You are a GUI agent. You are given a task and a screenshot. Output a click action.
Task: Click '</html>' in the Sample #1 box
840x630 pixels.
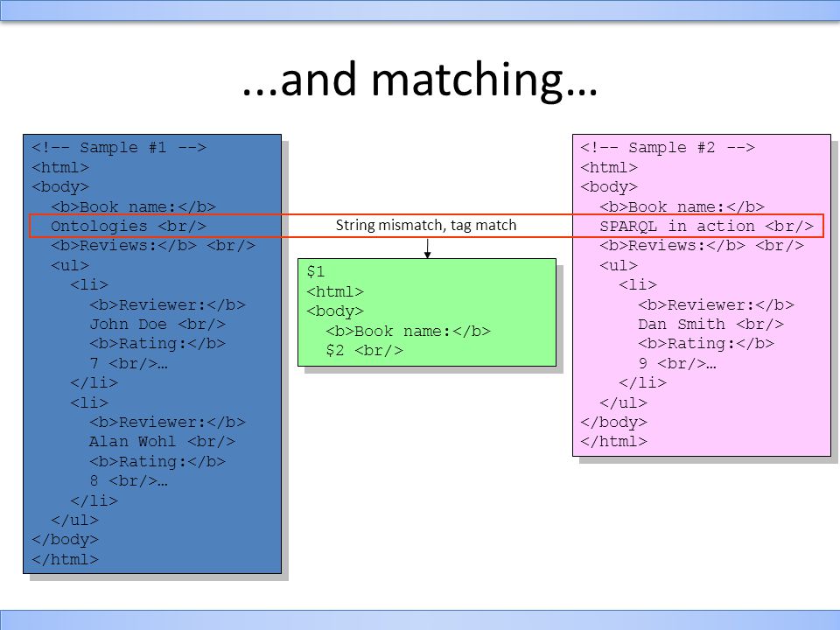click(x=66, y=559)
